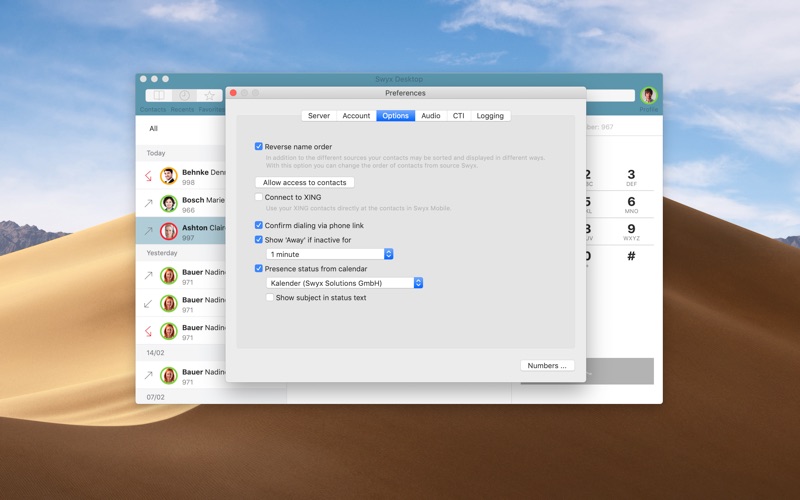800x500 pixels.
Task: Enable Connect to XING checkbox
Action: 259,197
